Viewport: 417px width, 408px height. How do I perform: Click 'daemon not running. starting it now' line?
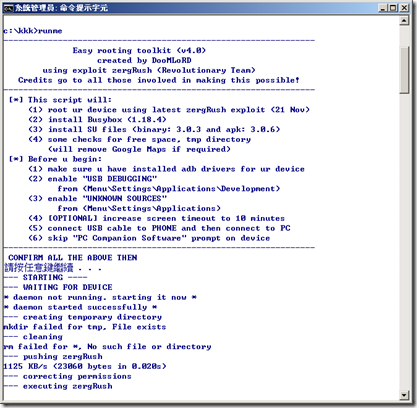(x=100, y=297)
